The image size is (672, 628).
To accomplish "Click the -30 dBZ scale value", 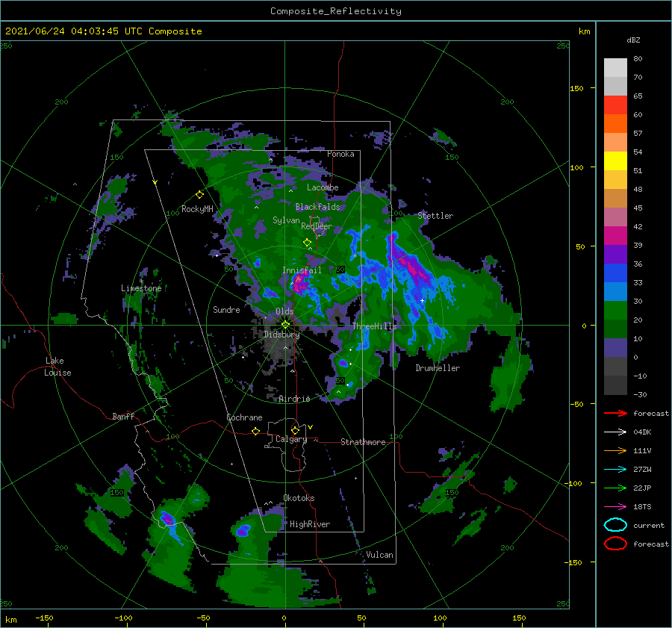I will coord(640,394).
